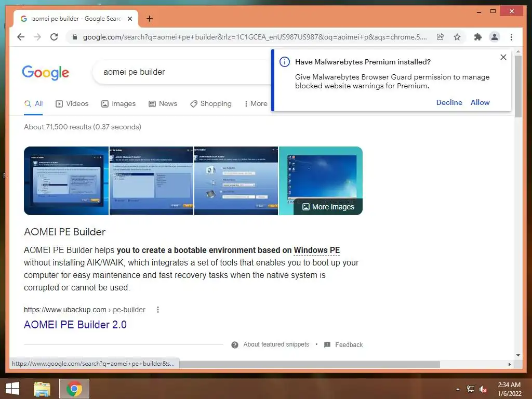This screenshot has height=399, width=532.
Task: Open the AOMEI PE Builder 2.0 link
Action: [75, 325]
